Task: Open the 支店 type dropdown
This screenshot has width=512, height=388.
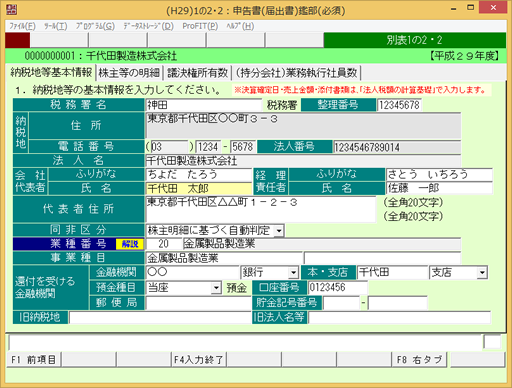Action: click(482, 273)
